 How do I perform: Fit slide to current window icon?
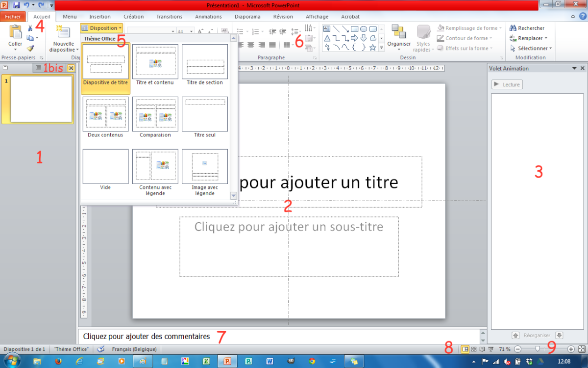tap(582, 349)
